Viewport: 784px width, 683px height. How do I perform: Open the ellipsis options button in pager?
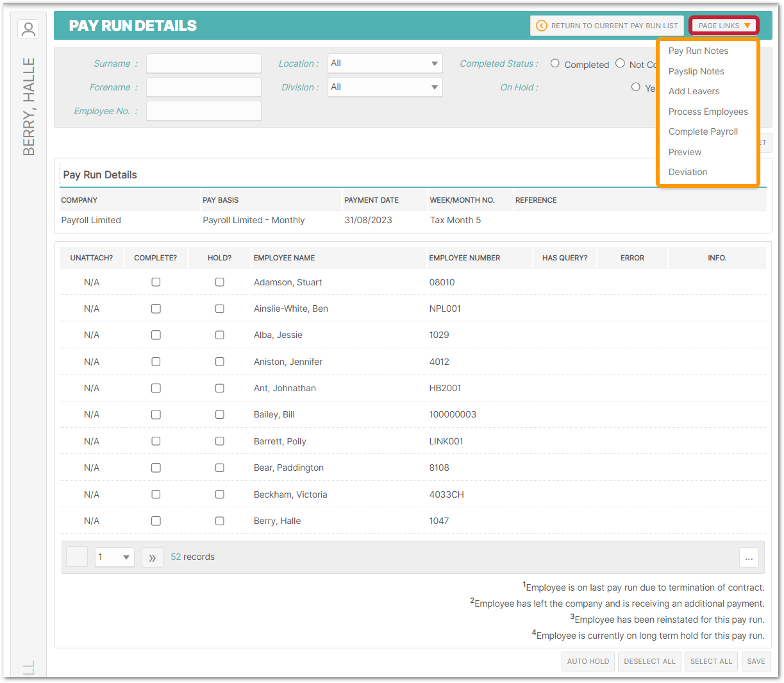(x=748, y=557)
